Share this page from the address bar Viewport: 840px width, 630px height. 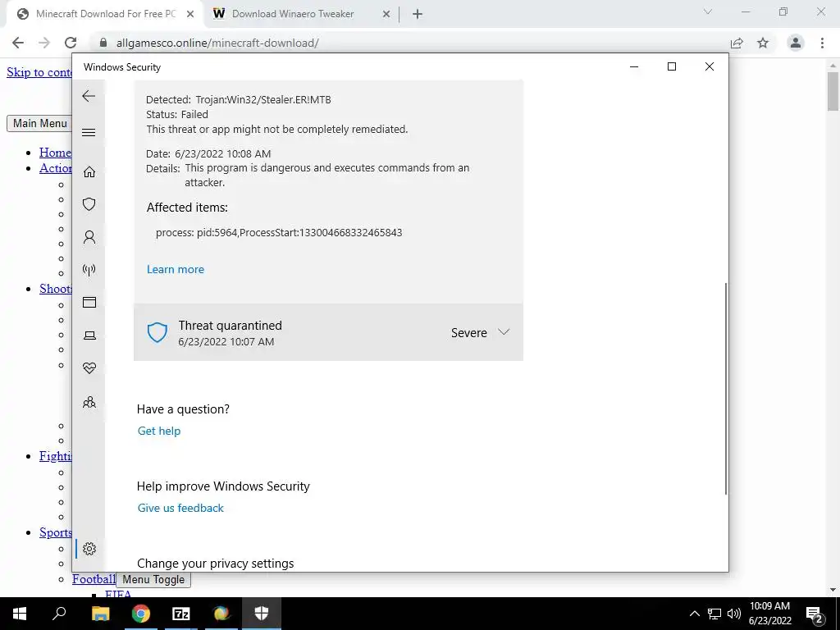tap(737, 43)
